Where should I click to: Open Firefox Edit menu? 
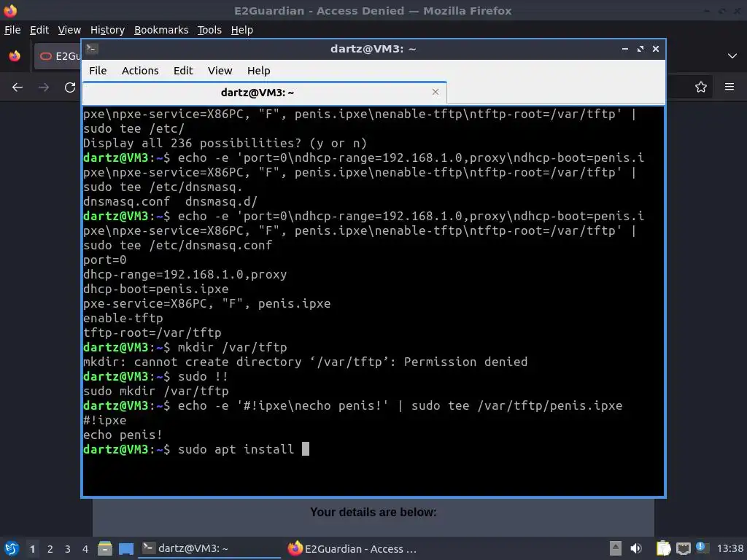coord(39,30)
